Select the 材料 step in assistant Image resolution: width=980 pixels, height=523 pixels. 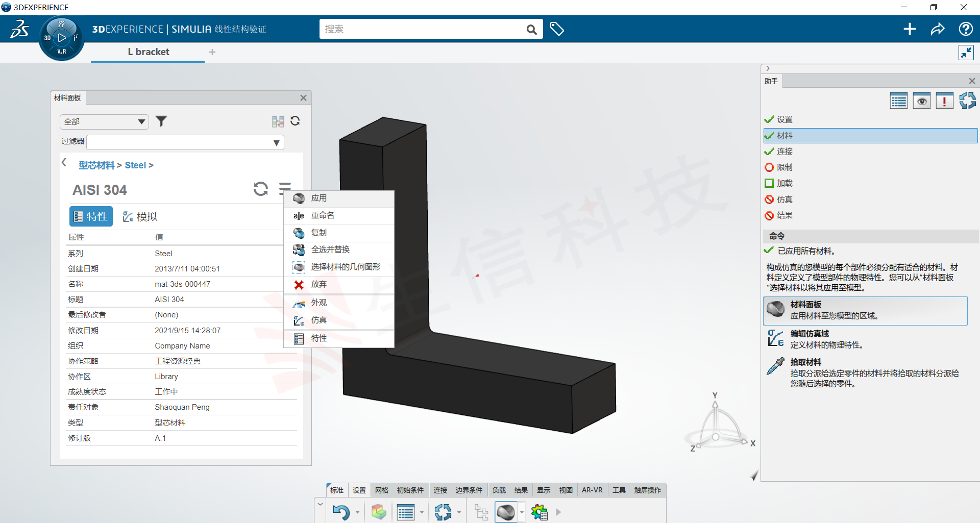870,136
